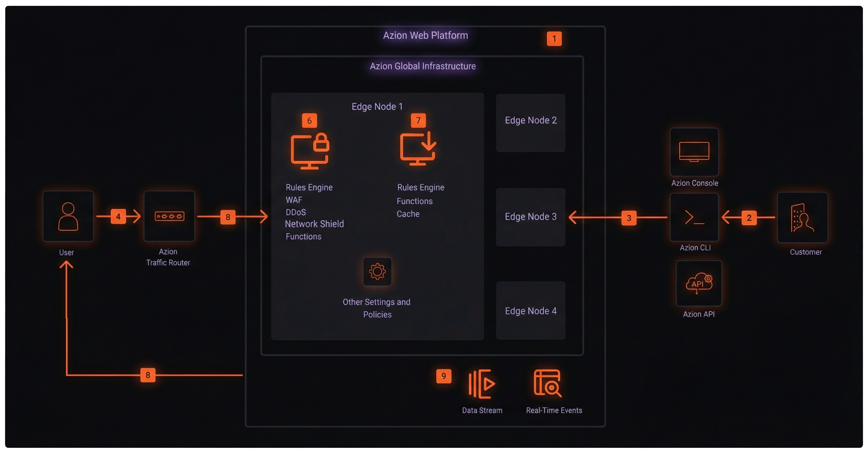The width and height of the screenshot is (868, 452).
Task: Click Functions above Cache
Action: pyautogui.click(x=415, y=201)
